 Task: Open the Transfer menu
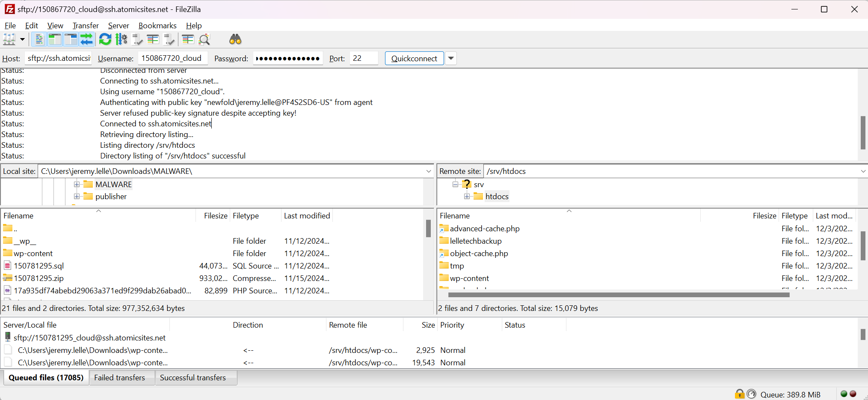click(x=85, y=26)
